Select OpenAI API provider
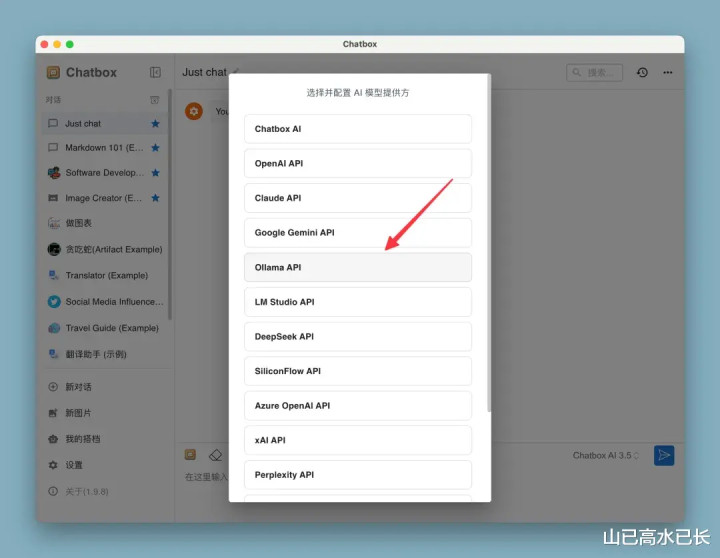Image resolution: width=720 pixels, height=558 pixels. (x=358, y=163)
